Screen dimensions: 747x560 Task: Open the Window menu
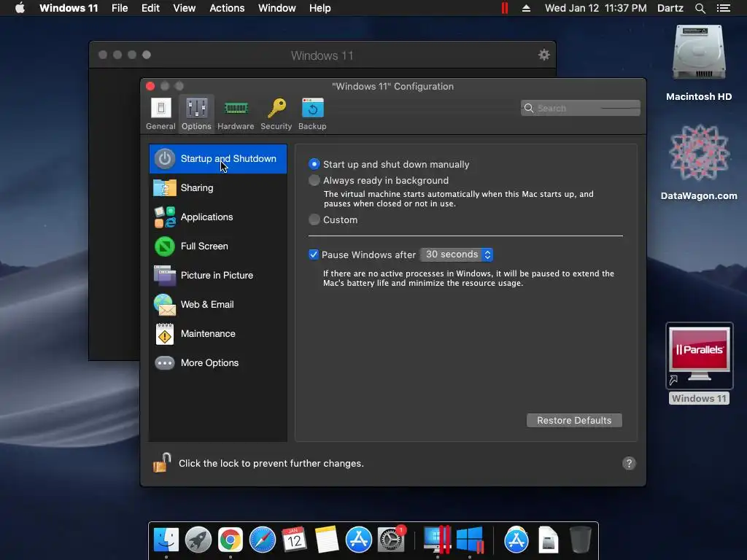276,8
